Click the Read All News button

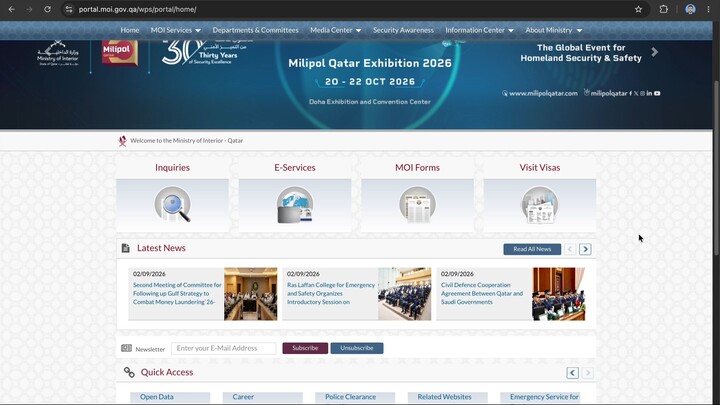click(x=532, y=249)
